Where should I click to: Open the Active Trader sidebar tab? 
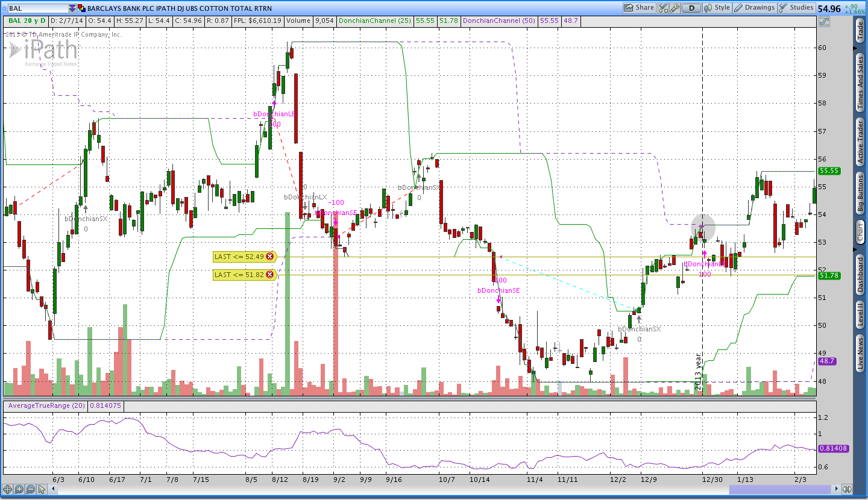(x=860, y=142)
